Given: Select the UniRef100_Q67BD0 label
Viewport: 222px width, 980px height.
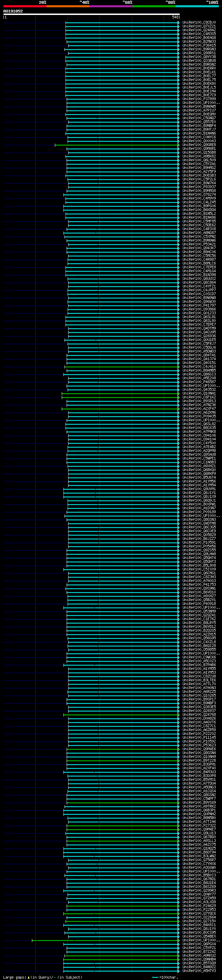Looking at the screenshot, I should point(199,837).
